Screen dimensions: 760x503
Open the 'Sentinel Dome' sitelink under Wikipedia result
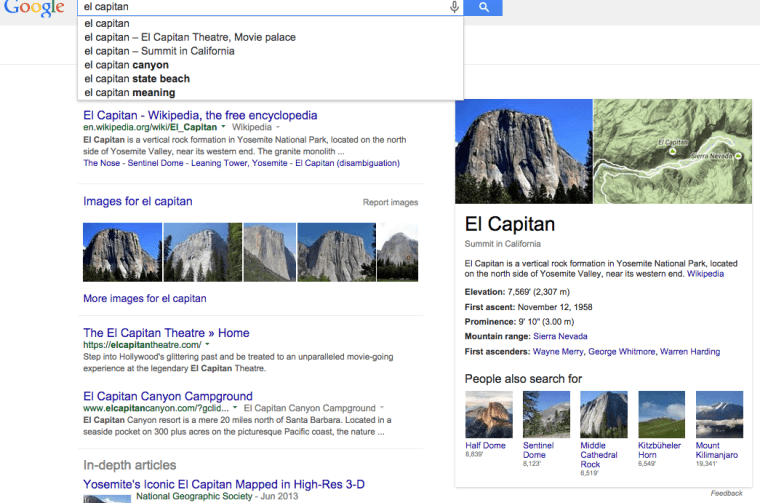pos(155,163)
